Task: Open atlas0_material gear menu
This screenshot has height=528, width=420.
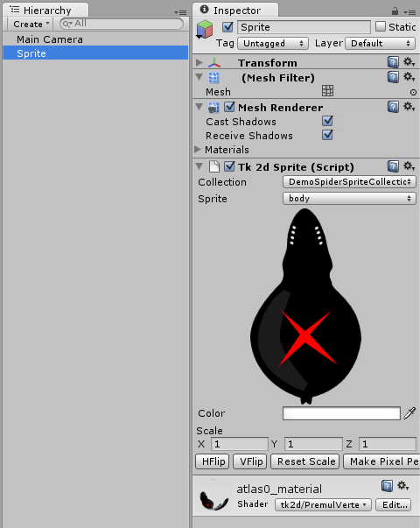Action: click(x=402, y=486)
